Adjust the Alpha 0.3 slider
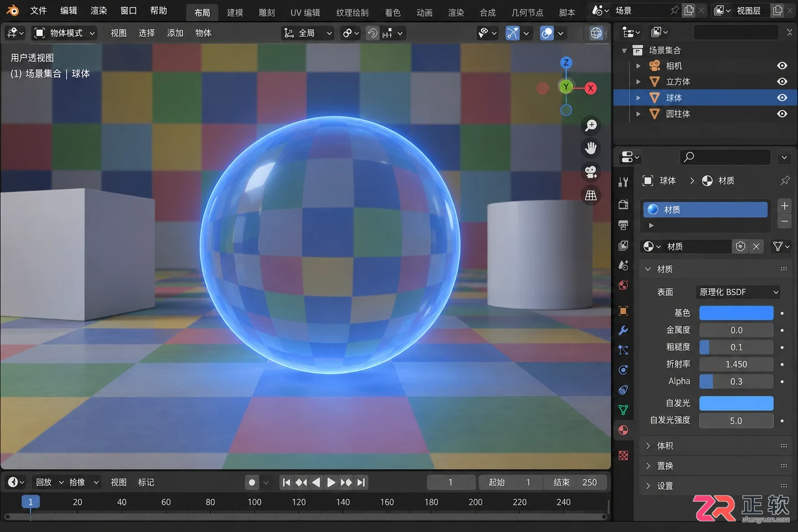The width and height of the screenshot is (798, 532). (736, 381)
